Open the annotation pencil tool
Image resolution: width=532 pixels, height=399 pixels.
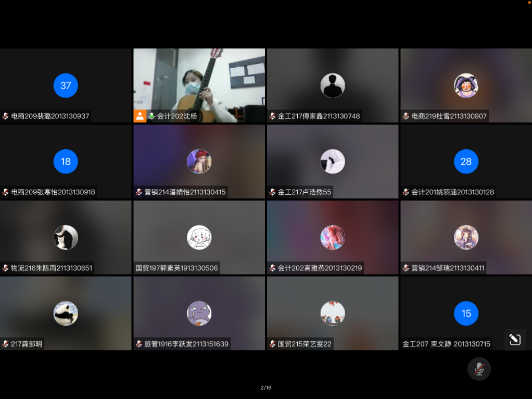(515, 339)
